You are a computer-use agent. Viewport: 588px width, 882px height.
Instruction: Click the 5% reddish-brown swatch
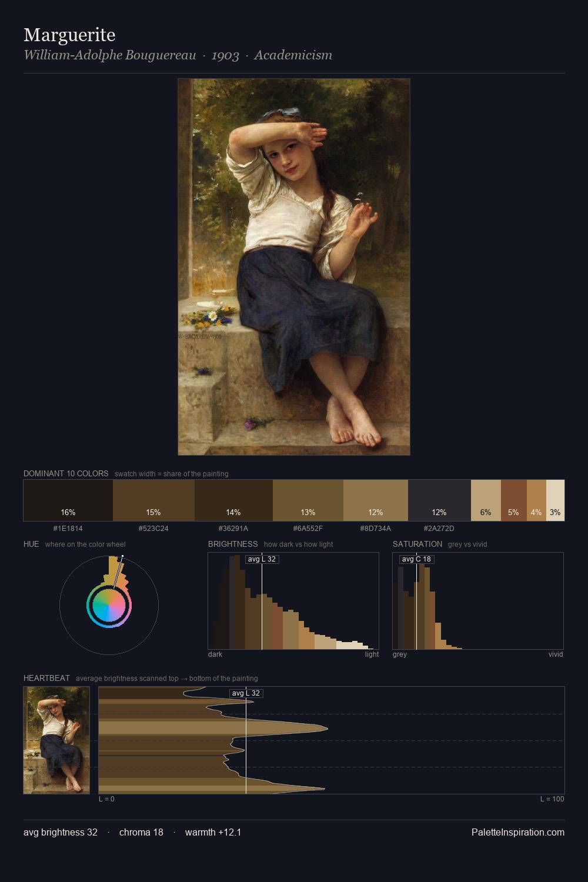pyautogui.click(x=514, y=500)
